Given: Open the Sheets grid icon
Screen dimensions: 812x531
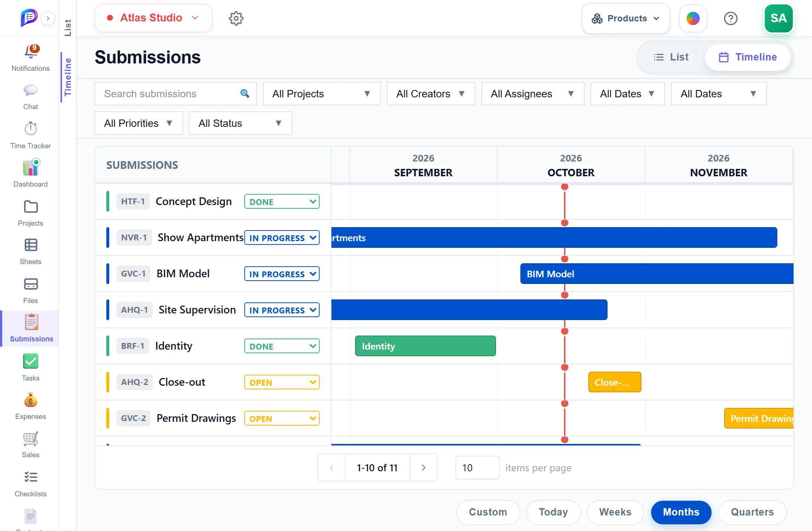Looking at the screenshot, I should pos(31,245).
